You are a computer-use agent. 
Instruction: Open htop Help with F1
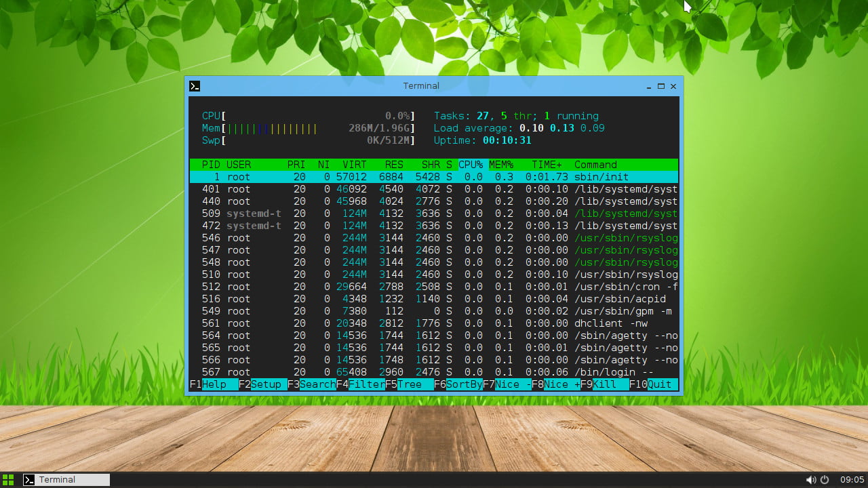214,384
